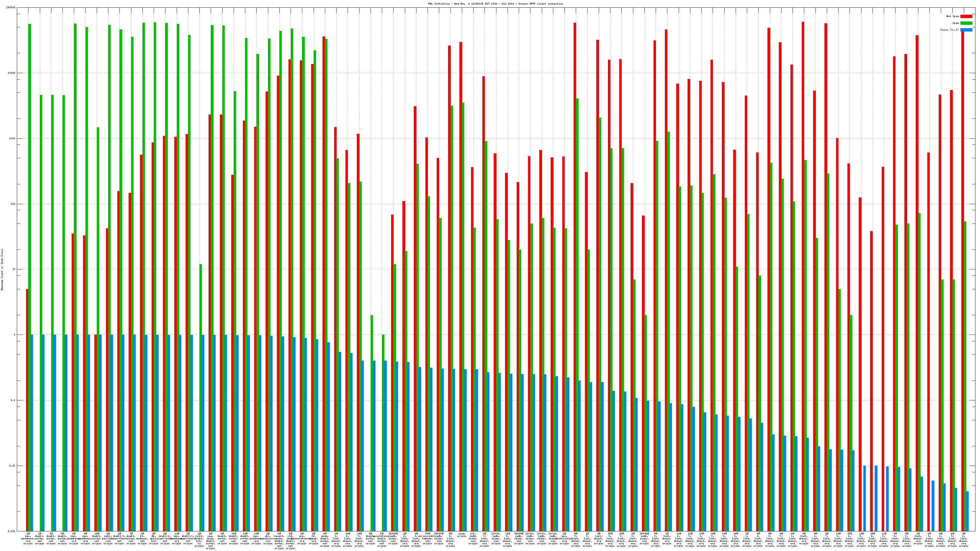Image resolution: width=980 pixels, height=551 pixels.
Task: Click the 0.1 y-axis tick value
Action: [13, 400]
